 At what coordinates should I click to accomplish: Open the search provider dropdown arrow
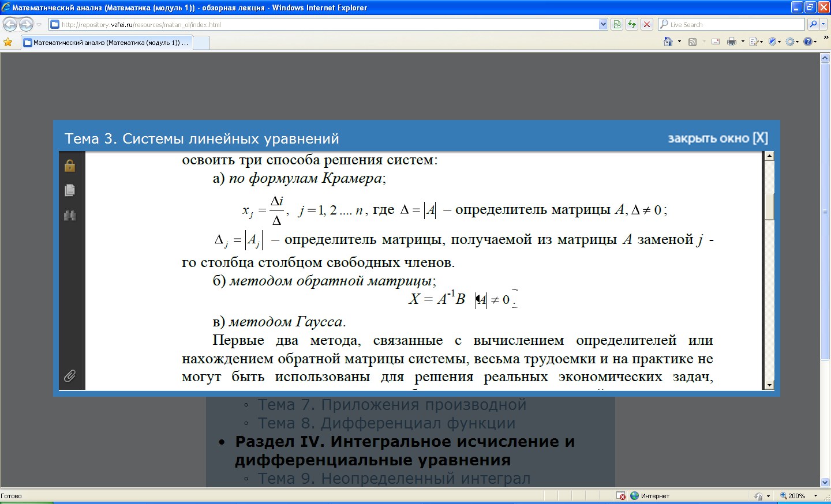[x=823, y=24]
